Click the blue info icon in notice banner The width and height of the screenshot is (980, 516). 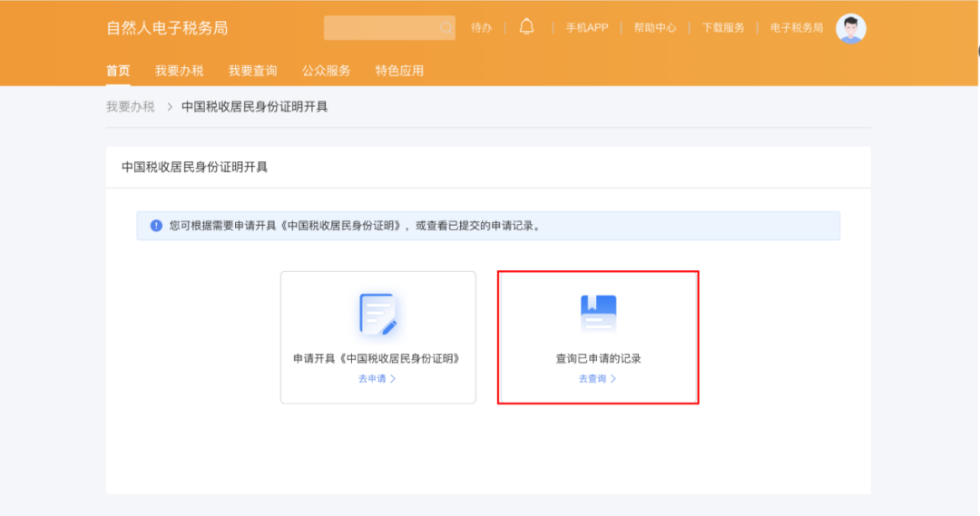[x=156, y=226]
